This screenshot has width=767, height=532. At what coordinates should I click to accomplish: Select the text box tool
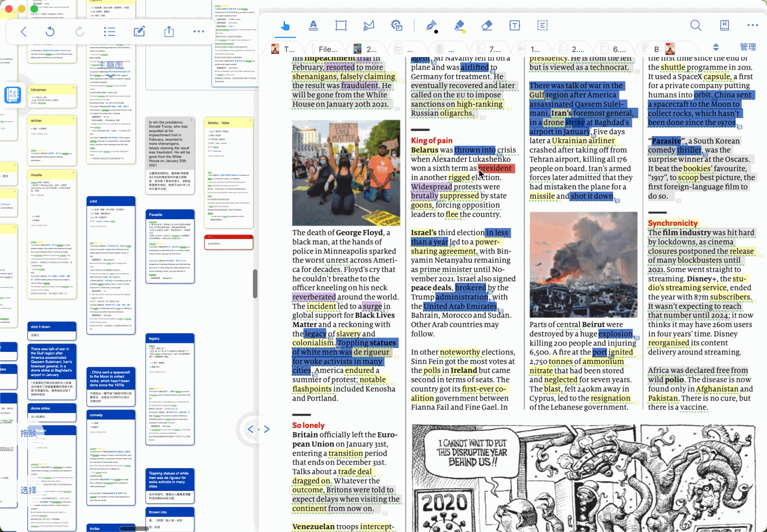click(515, 26)
